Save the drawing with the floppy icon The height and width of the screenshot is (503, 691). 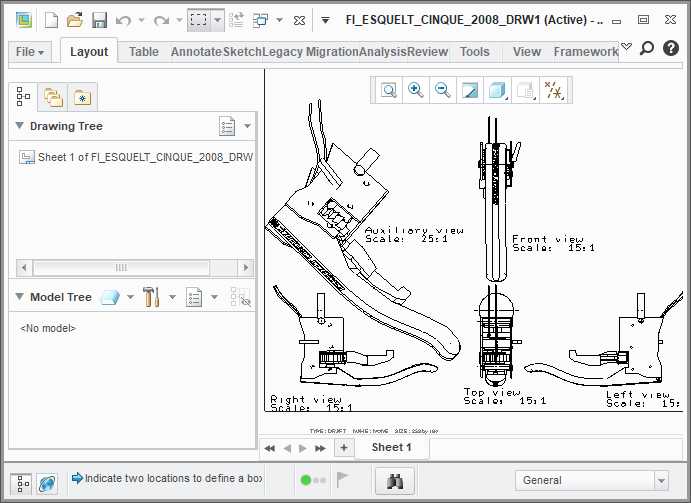click(x=99, y=20)
